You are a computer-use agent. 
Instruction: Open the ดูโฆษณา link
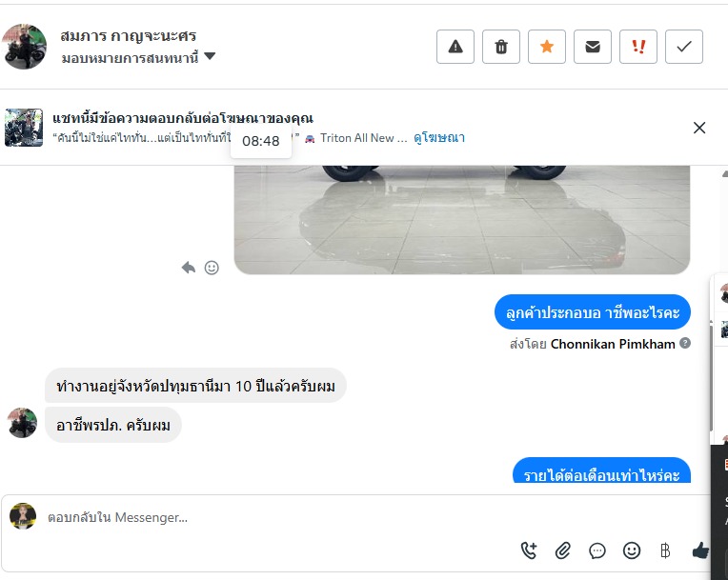tap(439, 138)
